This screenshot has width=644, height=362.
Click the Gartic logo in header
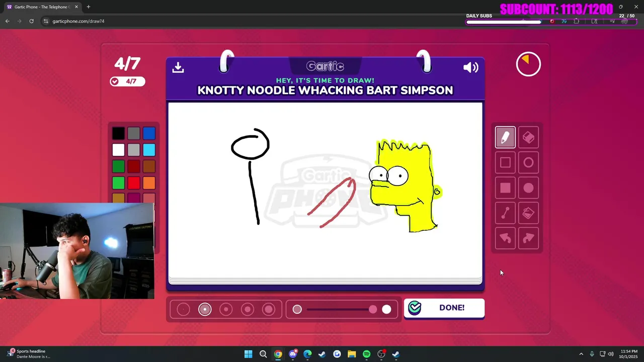325,66
